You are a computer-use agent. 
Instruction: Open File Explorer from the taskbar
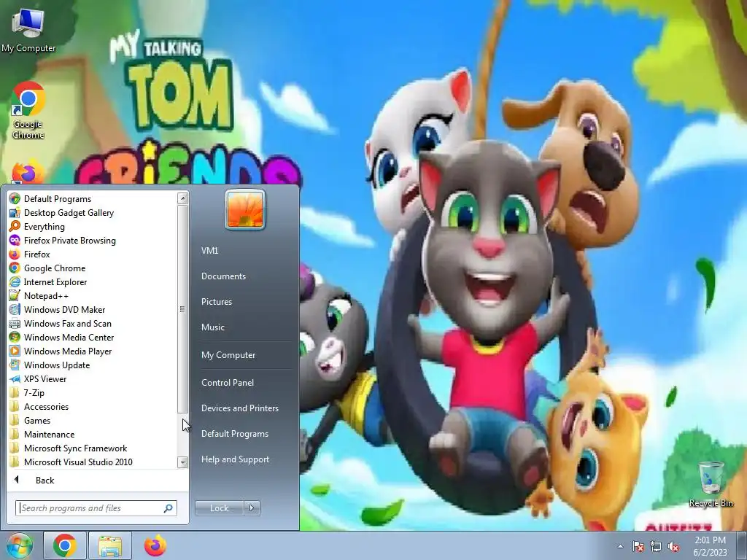(x=110, y=545)
